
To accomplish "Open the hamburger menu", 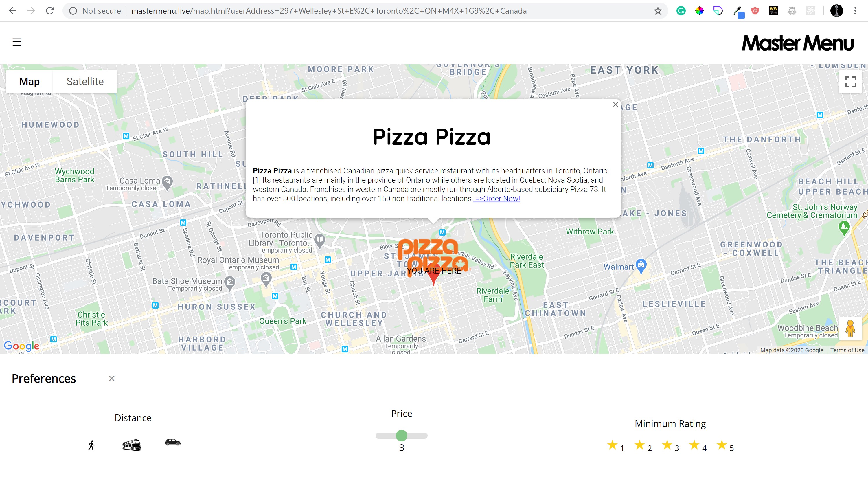I will [17, 42].
